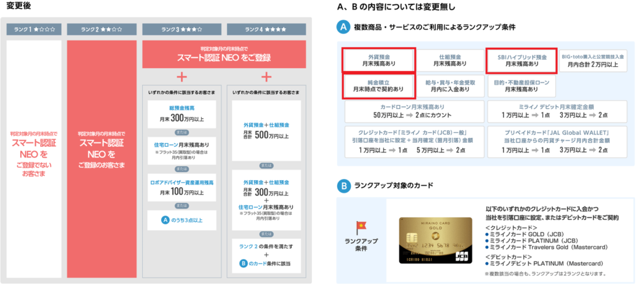Click the white ランク1 ご登録でないお客さま panel
This screenshot has width=644, height=291.
34,159
